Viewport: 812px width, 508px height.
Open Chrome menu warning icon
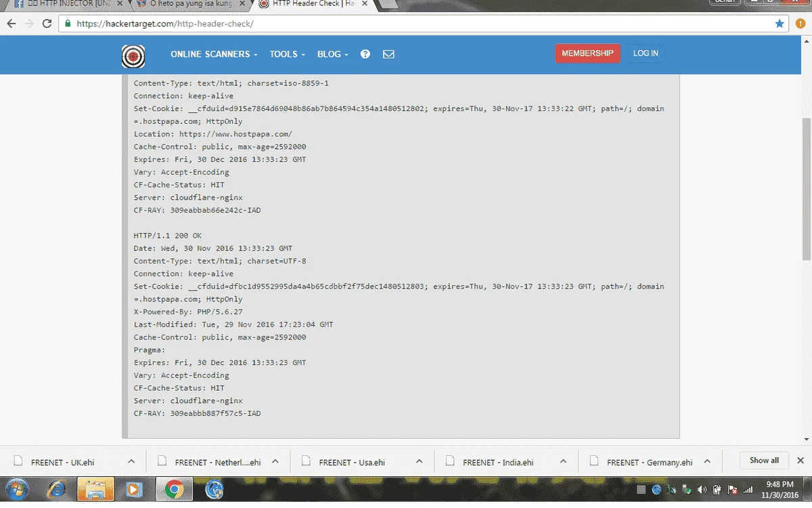(x=800, y=23)
